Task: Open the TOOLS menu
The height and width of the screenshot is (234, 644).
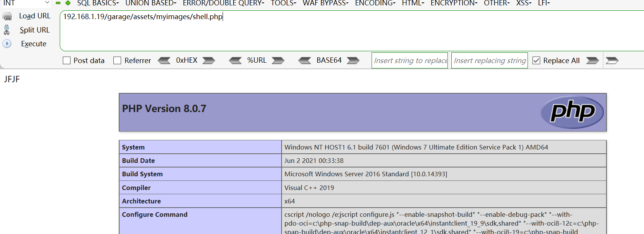Action: click(283, 3)
